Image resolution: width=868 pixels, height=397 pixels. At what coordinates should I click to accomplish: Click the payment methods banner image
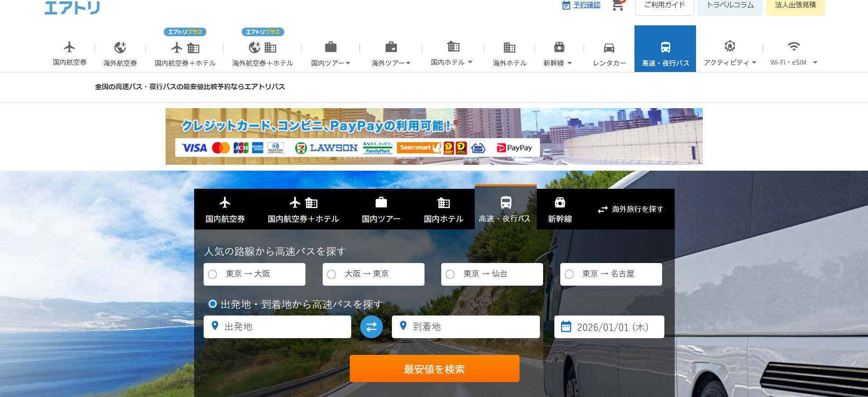434,136
